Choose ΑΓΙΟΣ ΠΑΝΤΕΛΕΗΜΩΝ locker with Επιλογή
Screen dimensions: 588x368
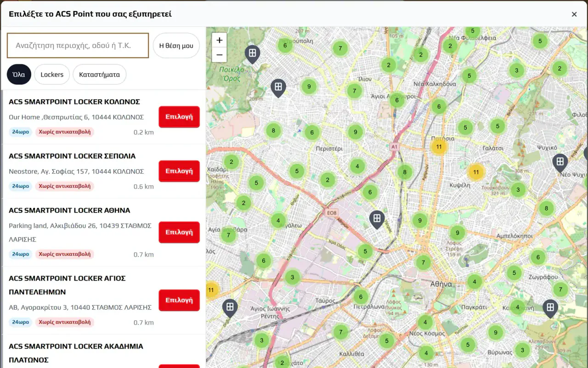(x=179, y=300)
